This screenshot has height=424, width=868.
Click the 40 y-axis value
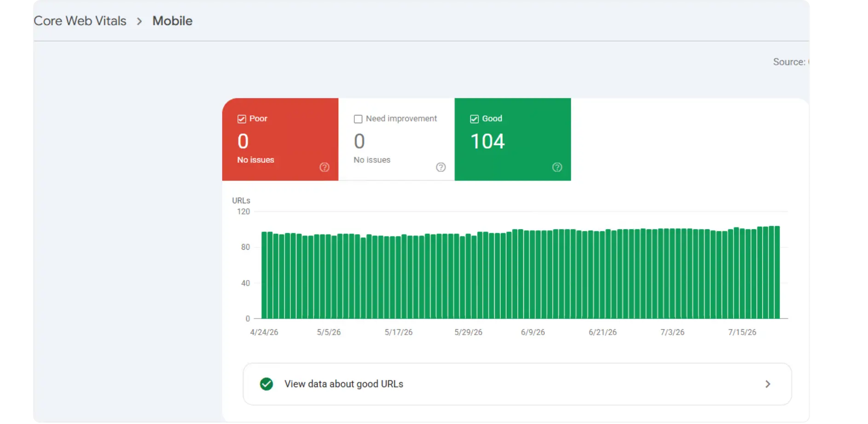tap(246, 283)
